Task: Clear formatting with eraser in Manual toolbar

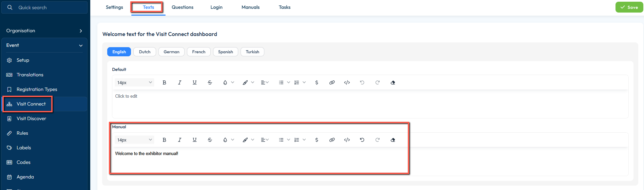Action: coord(393,140)
